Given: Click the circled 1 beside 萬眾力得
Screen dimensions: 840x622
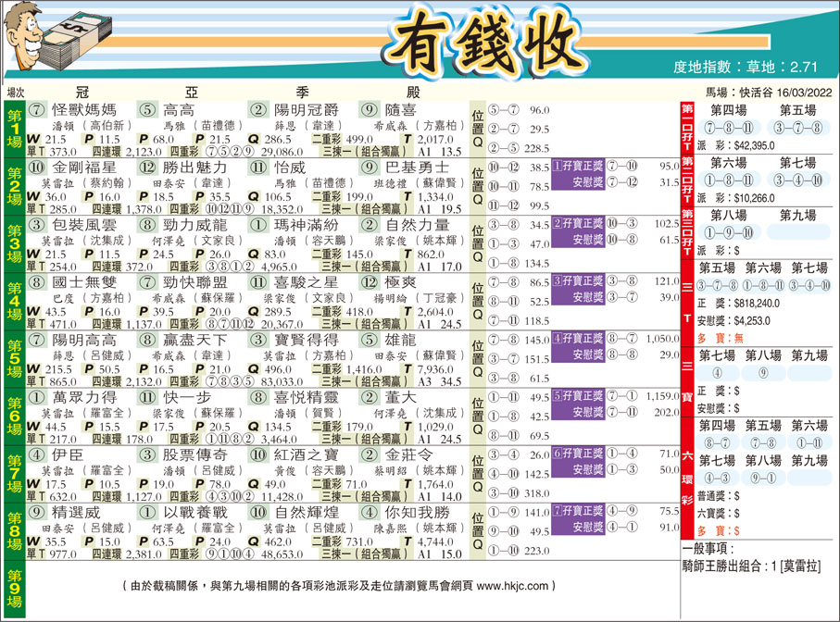Looking at the screenshot, I should coord(35,396).
